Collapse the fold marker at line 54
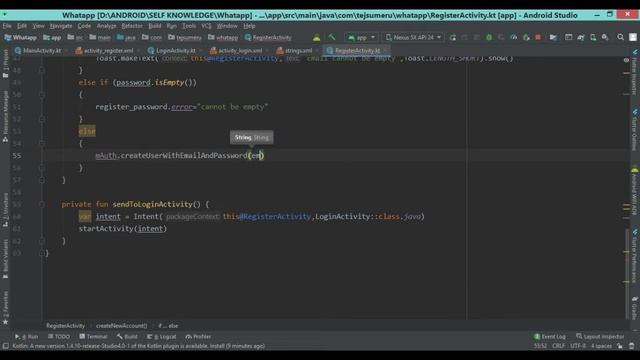Image resolution: width=640 pixels, height=360 pixels. [x=42, y=143]
